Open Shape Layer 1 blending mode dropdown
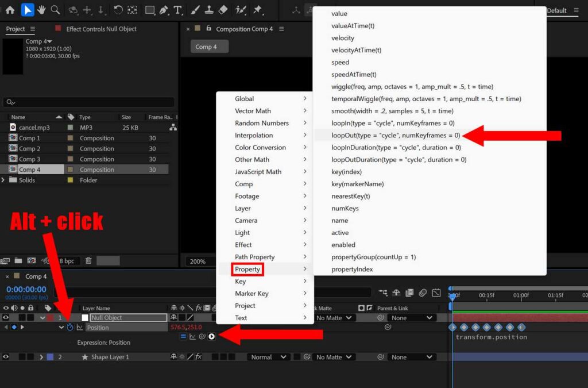 (x=269, y=357)
